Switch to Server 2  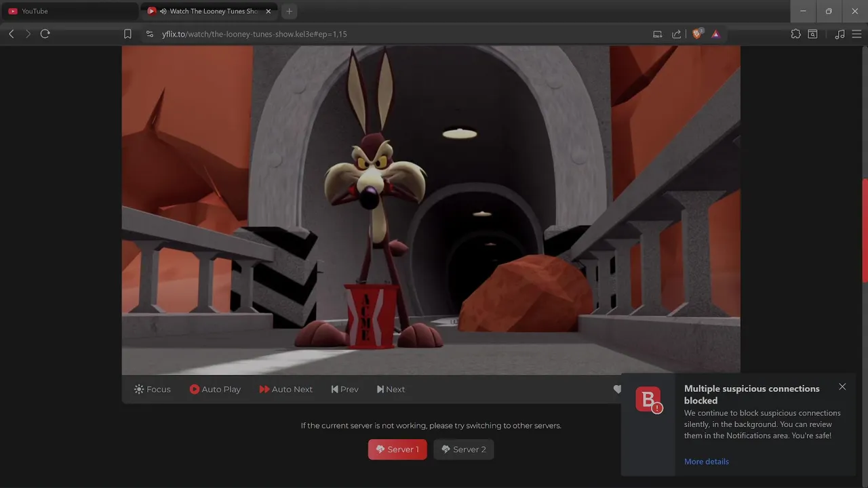[x=464, y=449]
